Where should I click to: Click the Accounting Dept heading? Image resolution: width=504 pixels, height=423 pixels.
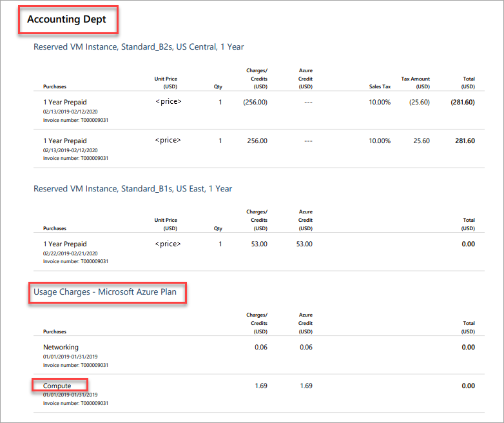pos(66,20)
